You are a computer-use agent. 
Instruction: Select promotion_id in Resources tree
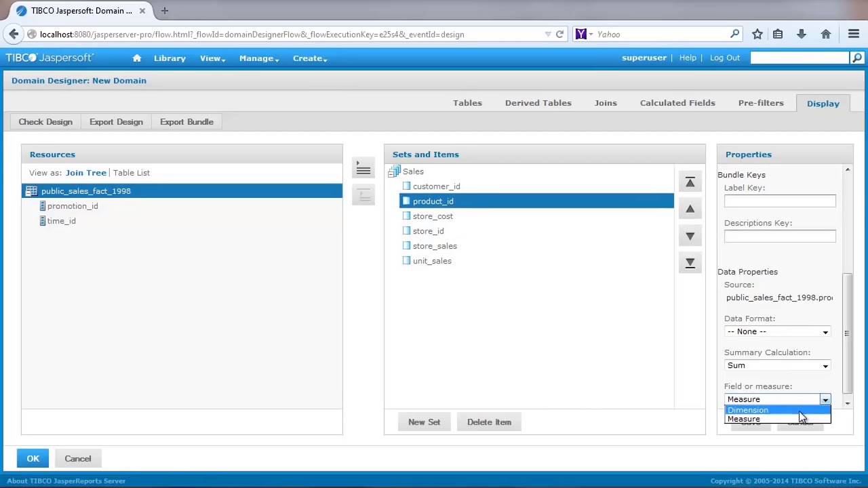[73, 206]
